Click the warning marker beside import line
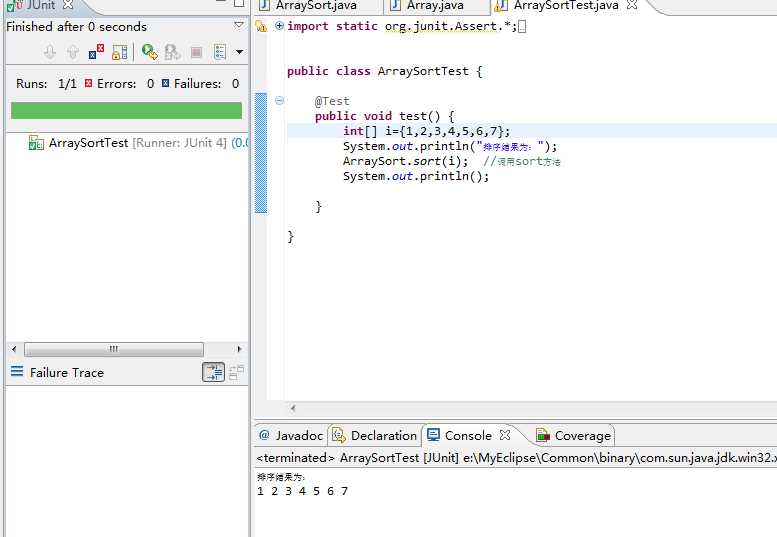 point(261,26)
